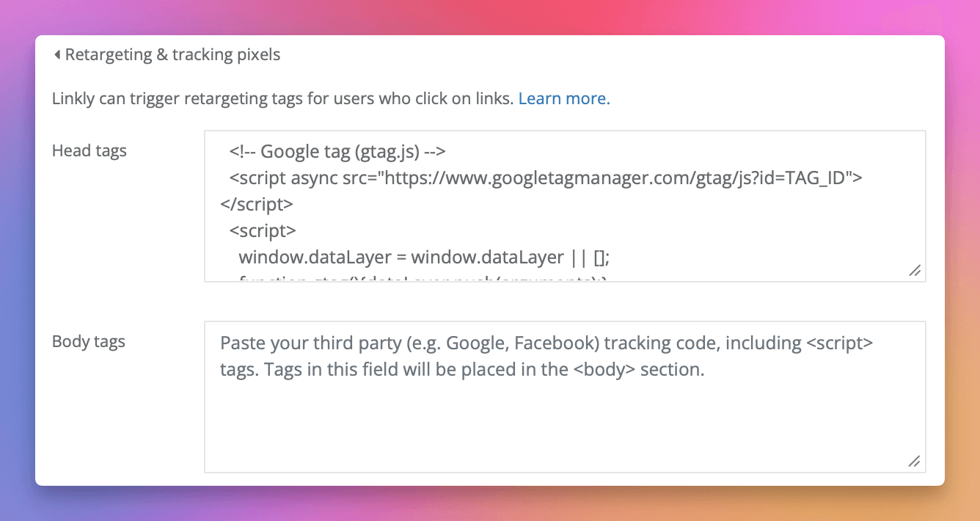
Task: Click the opening script tag line
Action: [263, 230]
